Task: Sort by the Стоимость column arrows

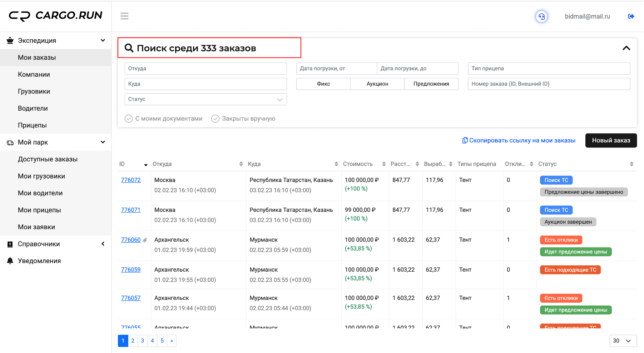Action: (x=384, y=164)
